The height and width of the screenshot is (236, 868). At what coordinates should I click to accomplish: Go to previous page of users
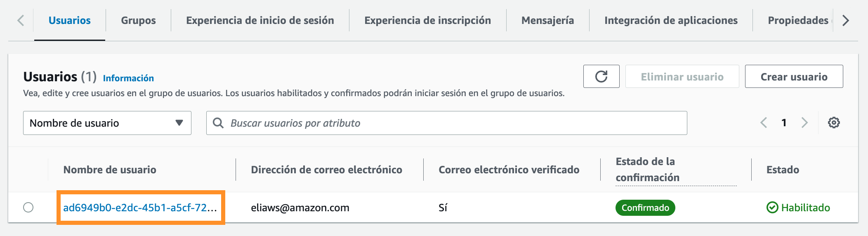coord(764,123)
